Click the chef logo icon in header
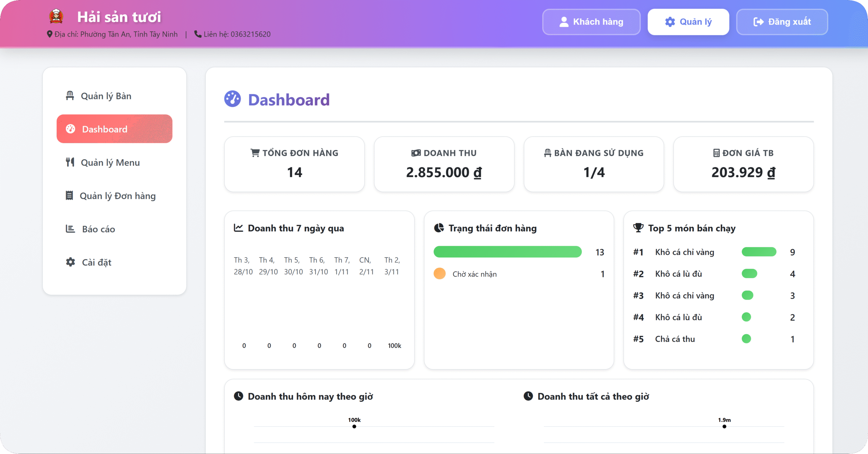This screenshot has width=868, height=454. (56, 16)
